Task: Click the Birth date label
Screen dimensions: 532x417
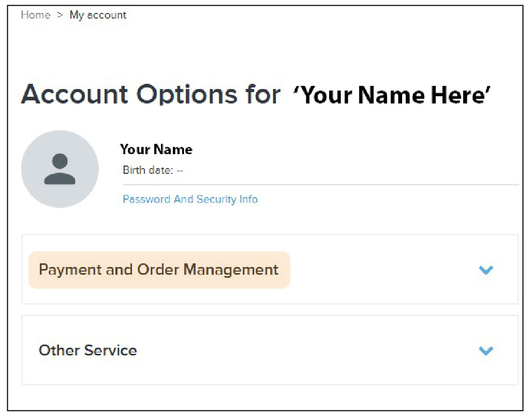Action: [147, 170]
